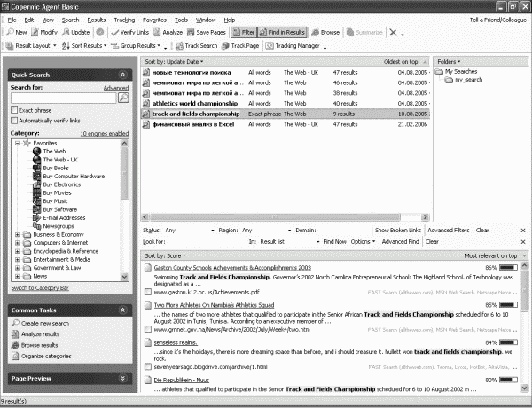Open the Tracking menu
The image size is (532, 408).
point(124,20)
